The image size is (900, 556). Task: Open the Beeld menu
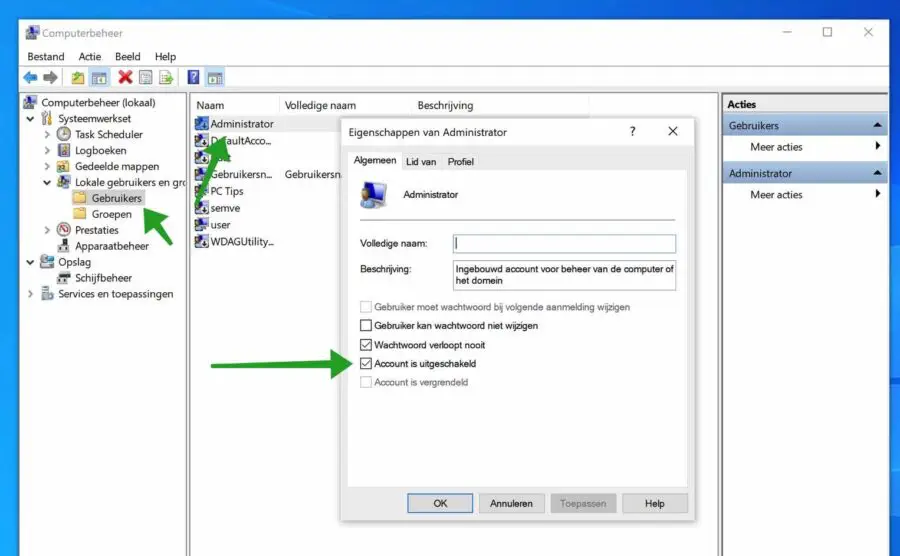[127, 56]
